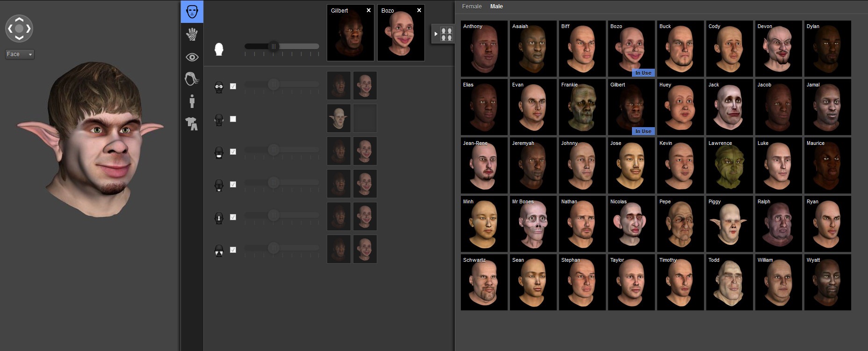Open the Hair category icon
This screenshot has width=868, height=351.
[192, 79]
